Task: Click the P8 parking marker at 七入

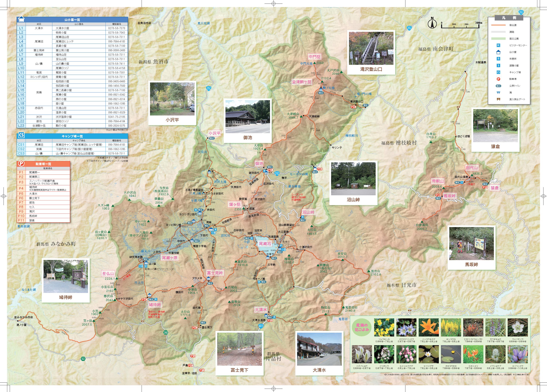Action: click(320, 169)
